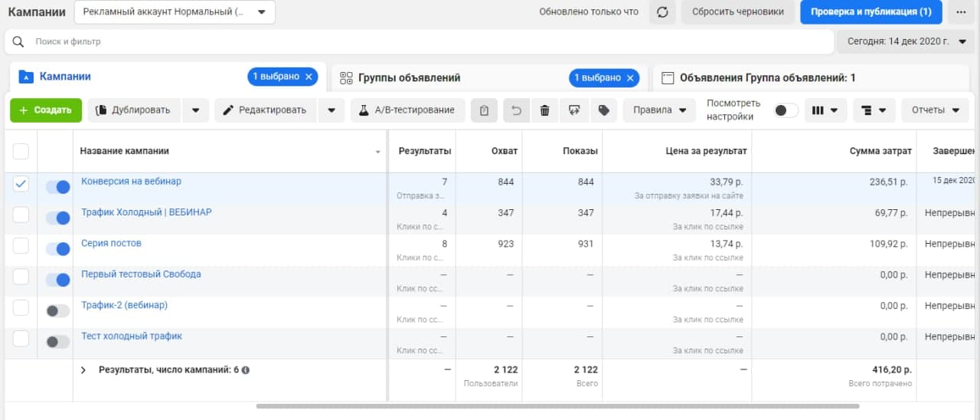Sort by the Результаты column header
980x420 pixels.
pyautogui.click(x=424, y=151)
